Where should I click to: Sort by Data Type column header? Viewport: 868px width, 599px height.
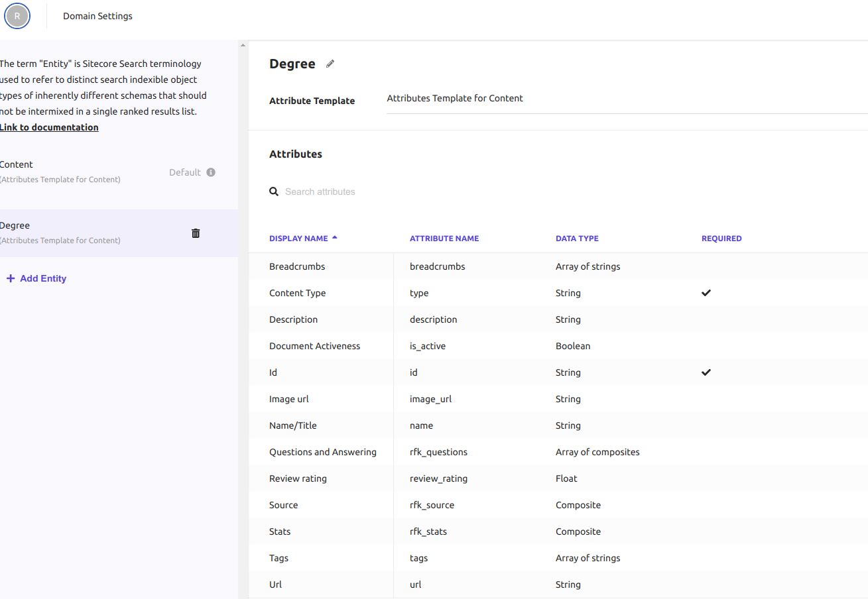pyautogui.click(x=577, y=239)
